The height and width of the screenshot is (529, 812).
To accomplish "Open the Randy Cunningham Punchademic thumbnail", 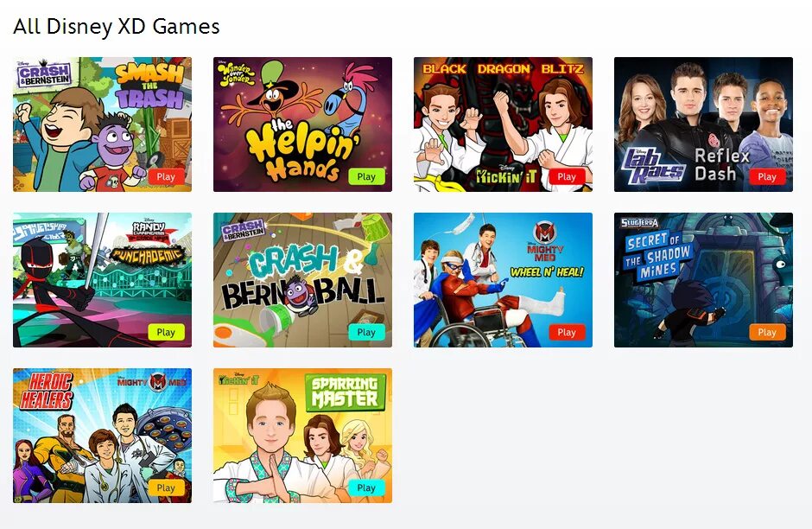I will pyautogui.click(x=102, y=280).
